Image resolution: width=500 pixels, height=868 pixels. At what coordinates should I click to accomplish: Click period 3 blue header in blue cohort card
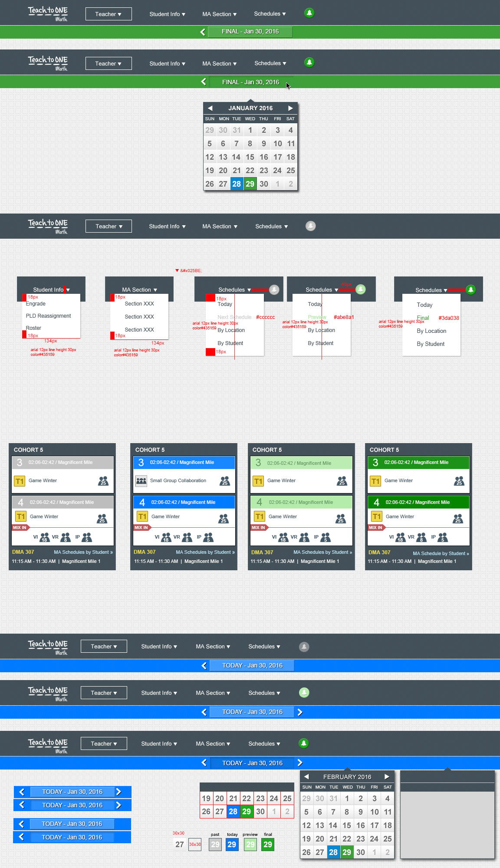184,463
